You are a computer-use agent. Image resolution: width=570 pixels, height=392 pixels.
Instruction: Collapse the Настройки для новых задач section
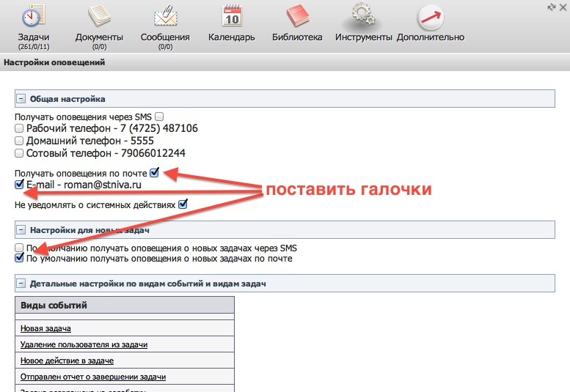[x=21, y=231]
